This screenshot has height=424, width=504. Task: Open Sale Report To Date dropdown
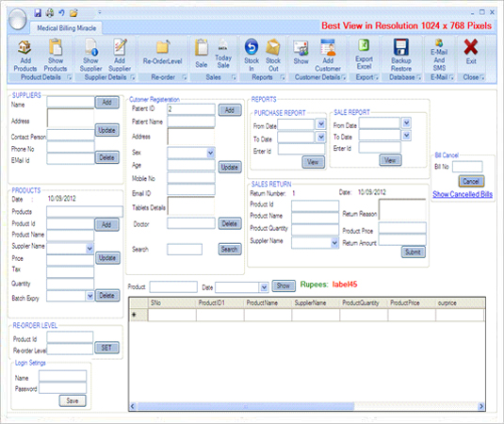click(406, 136)
